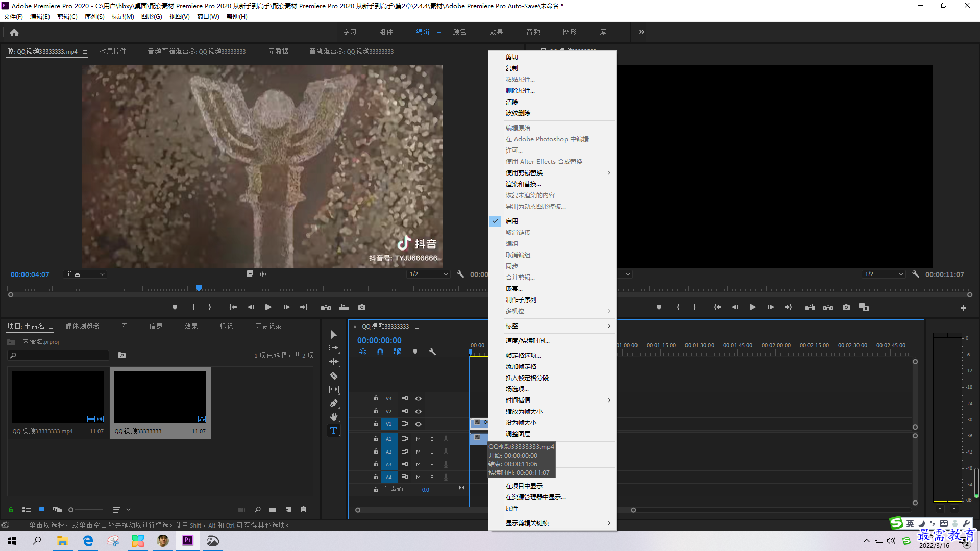980x551 pixels.
Task: Switch to 媒体浏览器 tab
Action: point(82,326)
